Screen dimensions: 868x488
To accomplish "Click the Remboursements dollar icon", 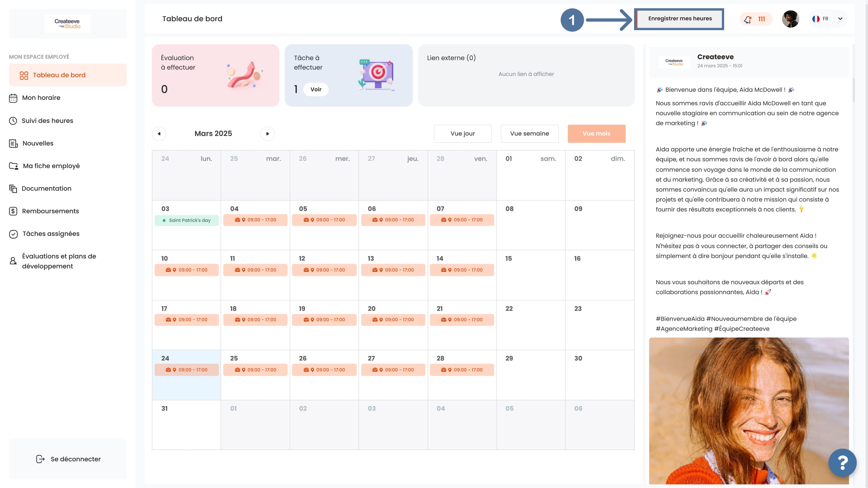I will click(x=13, y=211).
